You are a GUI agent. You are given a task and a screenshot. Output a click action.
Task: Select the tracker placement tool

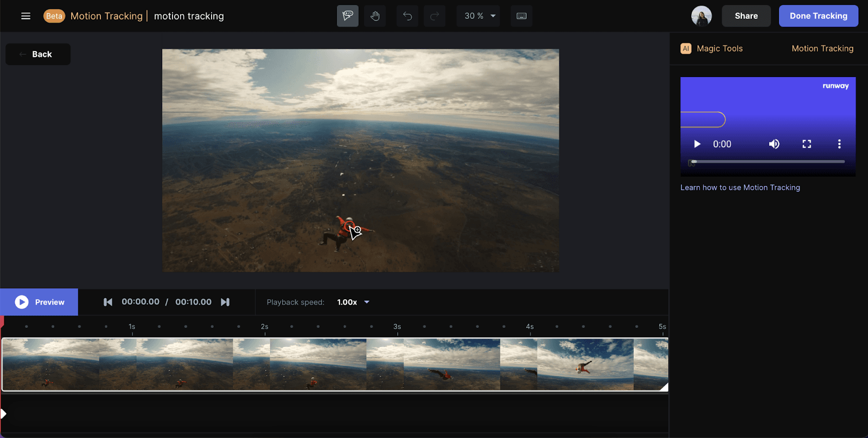tap(348, 16)
